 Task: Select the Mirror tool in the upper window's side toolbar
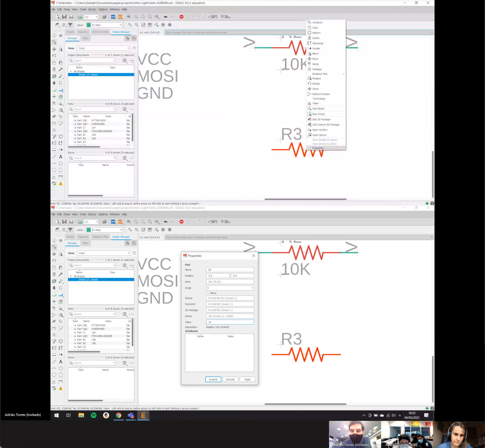61,49
